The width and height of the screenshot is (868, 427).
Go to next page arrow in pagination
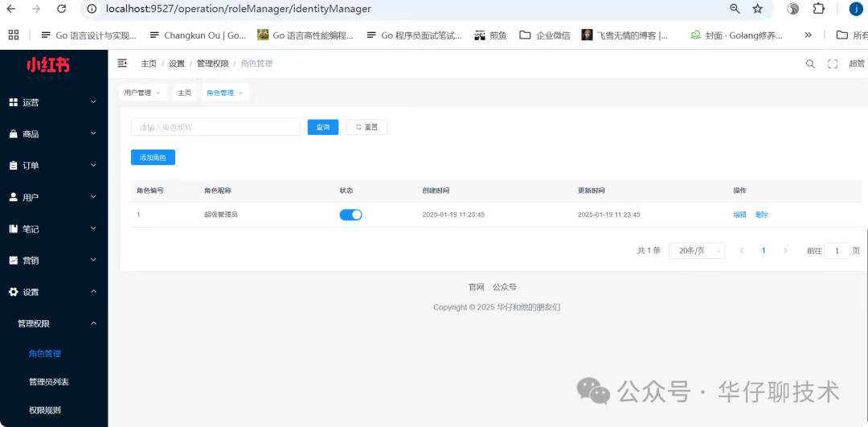click(x=785, y=251)
